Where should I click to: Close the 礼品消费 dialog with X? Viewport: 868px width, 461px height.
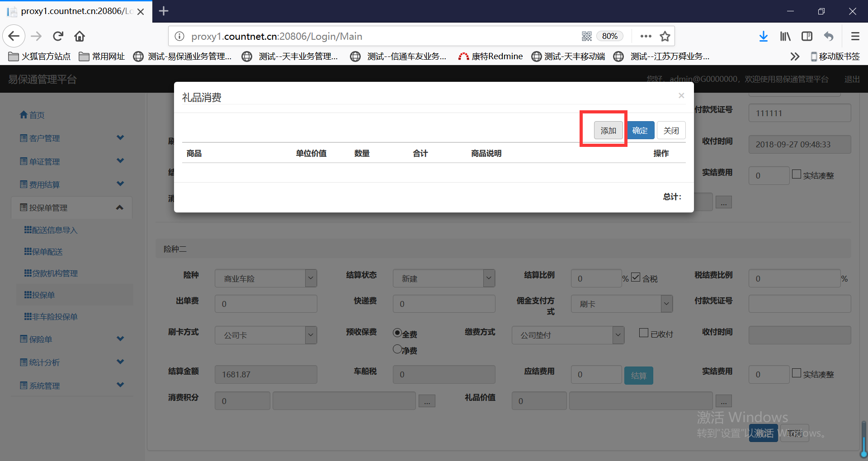pyautogui.click(x=681, y=95)
